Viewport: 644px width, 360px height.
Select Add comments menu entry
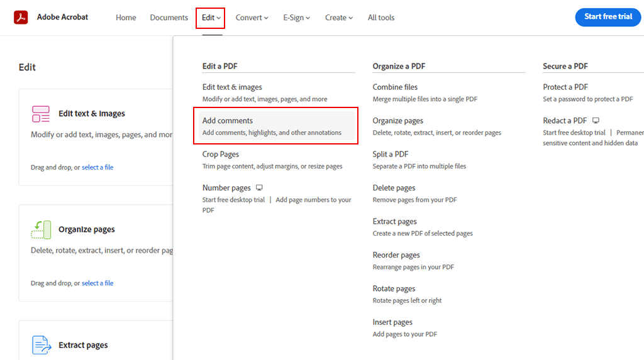(277, 126)
